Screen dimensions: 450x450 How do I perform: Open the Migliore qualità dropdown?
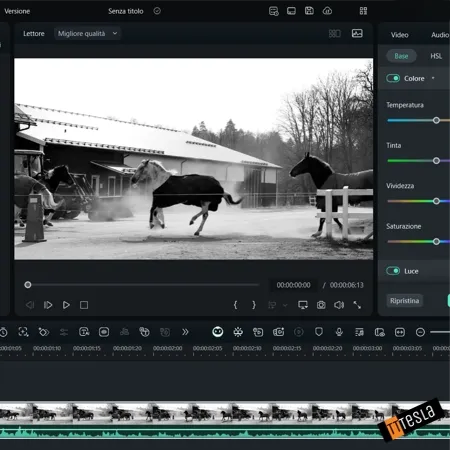coord(87,33)
